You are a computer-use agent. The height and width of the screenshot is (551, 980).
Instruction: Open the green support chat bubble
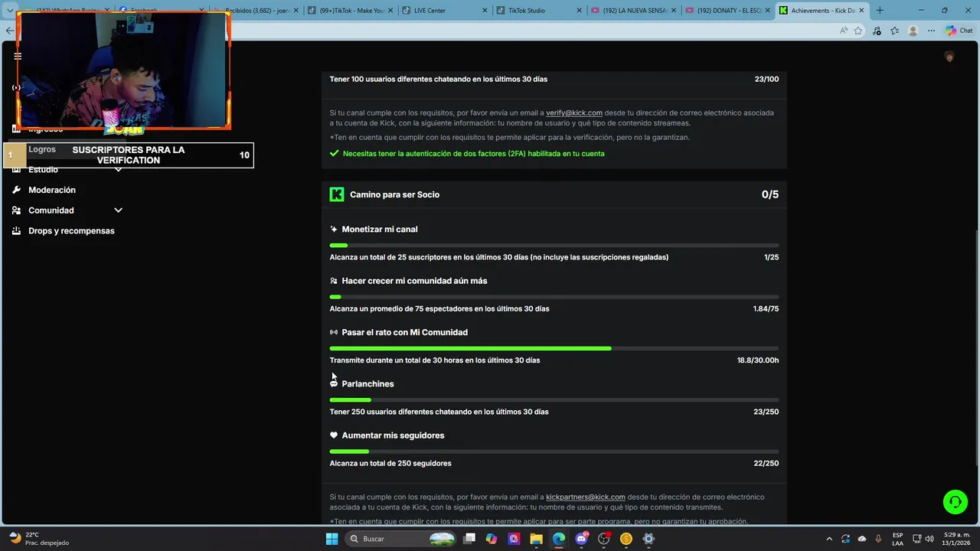[955, 502]
